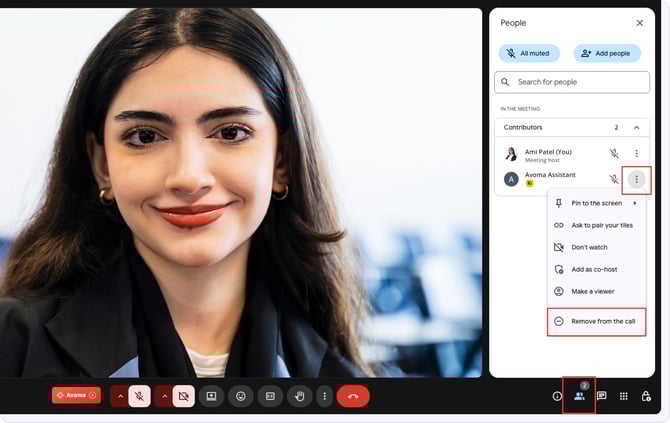Image resolution: width=670 pixels, height=423 pixels.
Task: Click the red leave call button
Action: 353,396
